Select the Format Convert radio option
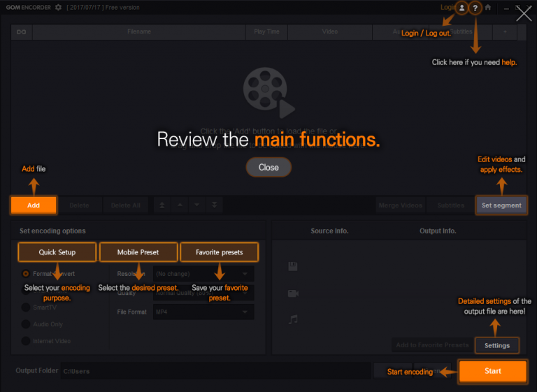The image size is (537, 392). pos(27,274)
